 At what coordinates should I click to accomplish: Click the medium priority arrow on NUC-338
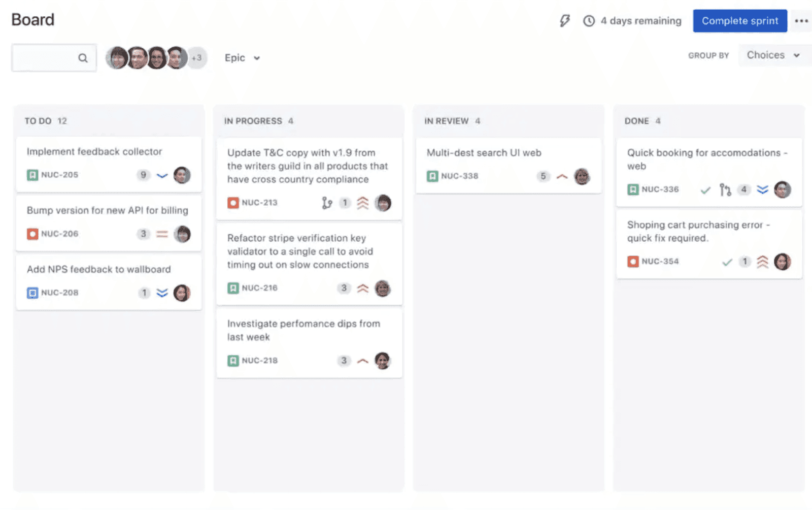[x=562, y=176]
